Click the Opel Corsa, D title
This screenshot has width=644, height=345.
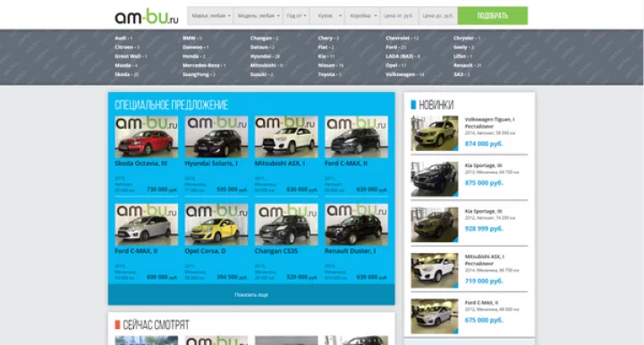point(205,251)
